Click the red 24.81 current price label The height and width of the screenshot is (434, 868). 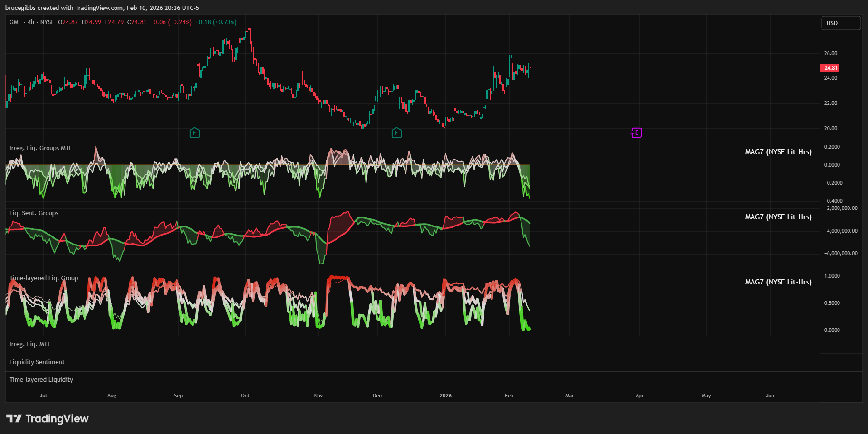[x=830, y=68]
